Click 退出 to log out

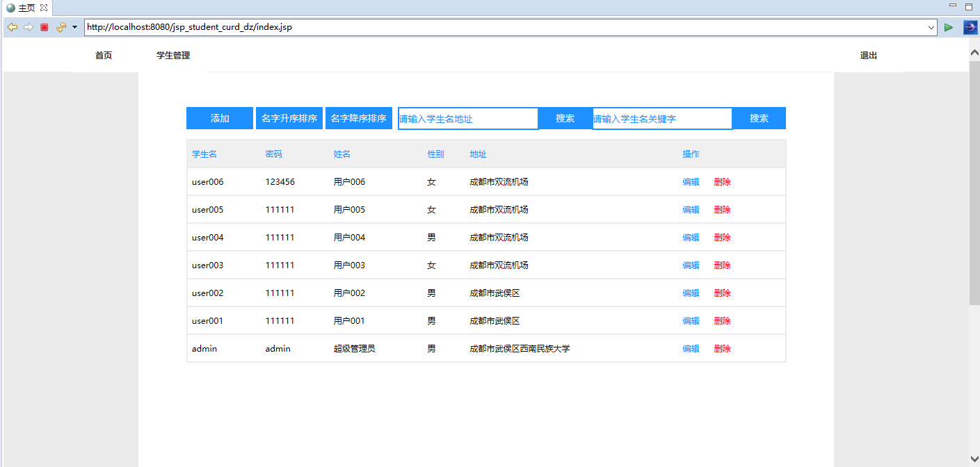tap(868, 56)
